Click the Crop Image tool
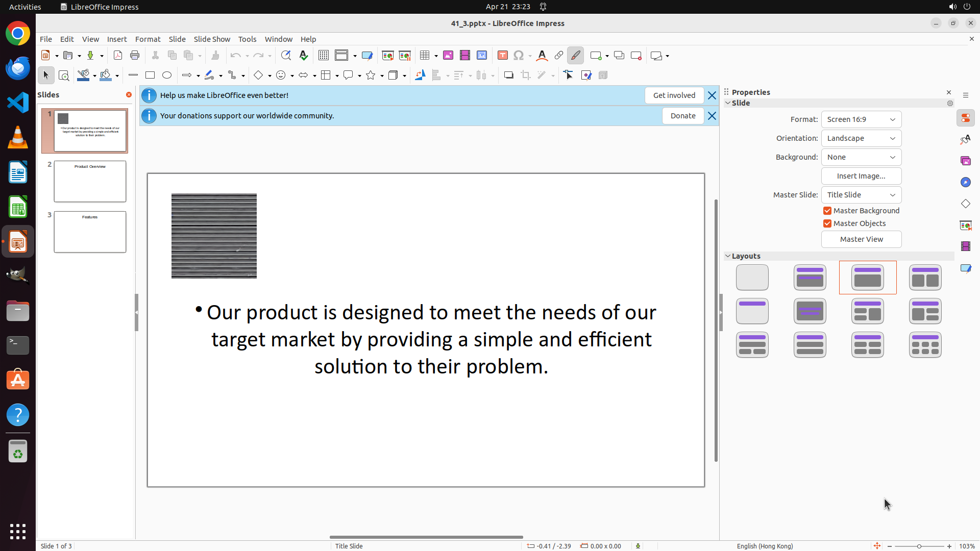The width and height of the screenshot is (980, 551). (526, 76)
